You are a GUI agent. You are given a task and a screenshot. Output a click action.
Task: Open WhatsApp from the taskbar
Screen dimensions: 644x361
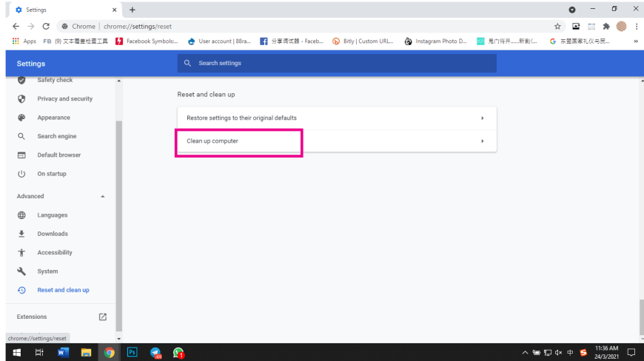coord(178,352)
